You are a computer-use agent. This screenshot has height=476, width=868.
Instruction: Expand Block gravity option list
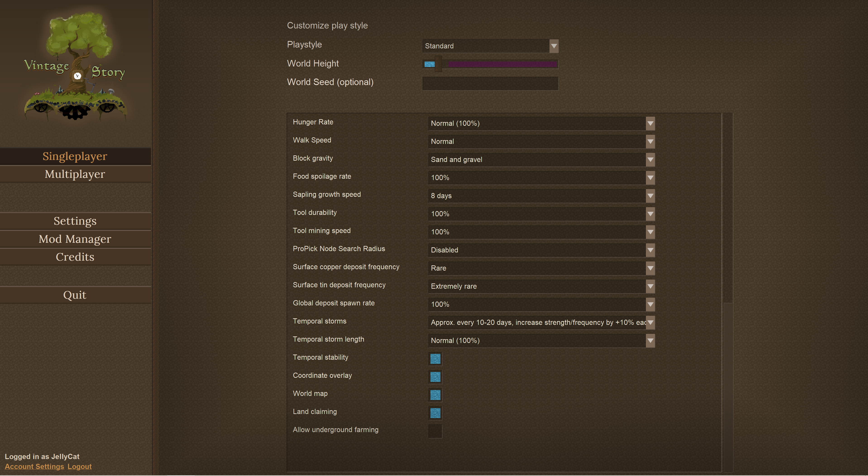click(x=650, y=160)
